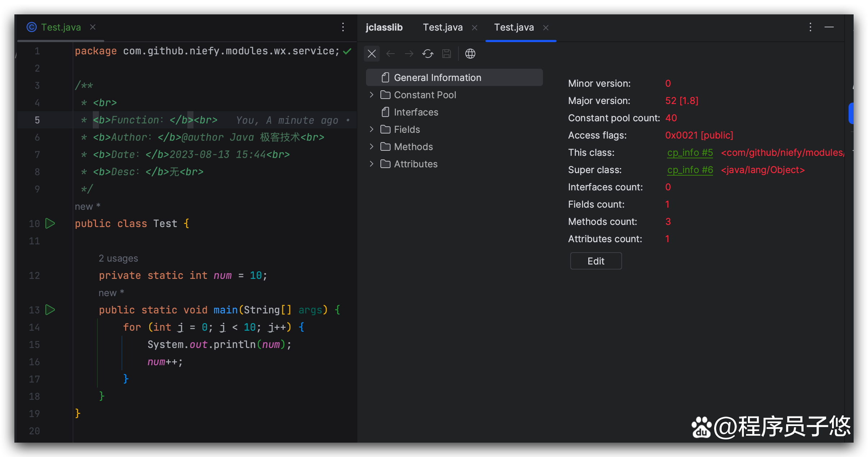
Task: Click the jclasslib close (X) toolbar icon
Action: (372, 54)
